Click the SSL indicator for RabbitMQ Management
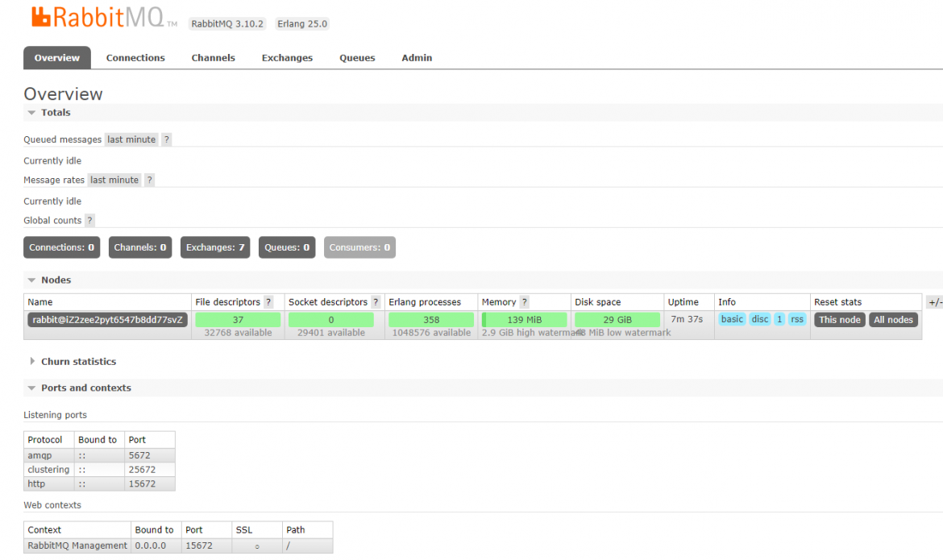 (257, 546)
